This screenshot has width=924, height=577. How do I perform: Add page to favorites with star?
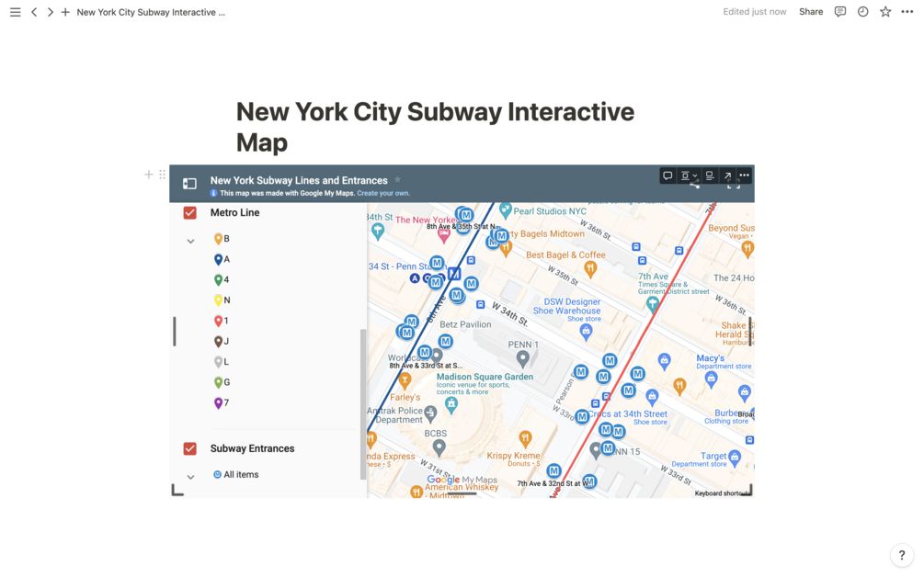[885, 12]
